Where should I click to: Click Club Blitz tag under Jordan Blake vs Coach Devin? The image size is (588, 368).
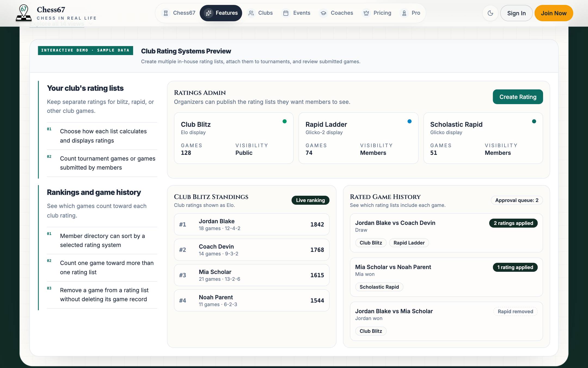pos(371,243)
